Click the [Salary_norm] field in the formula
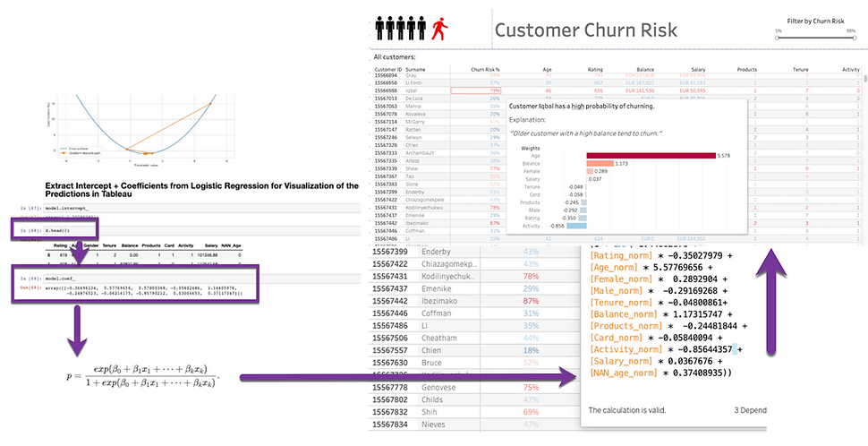The height and width of the screenshot is (446, 868). point(623,361)
